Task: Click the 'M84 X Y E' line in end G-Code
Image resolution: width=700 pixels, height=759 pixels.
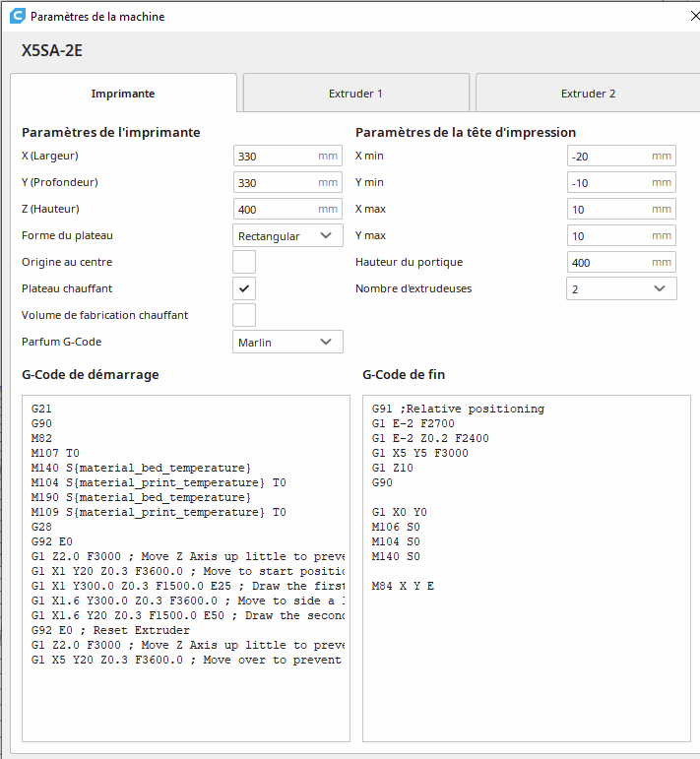Action: point(403,586)
